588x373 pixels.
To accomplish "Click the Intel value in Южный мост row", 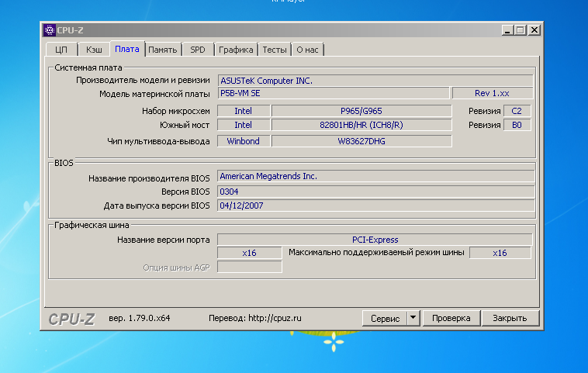I will coord(244,125).
